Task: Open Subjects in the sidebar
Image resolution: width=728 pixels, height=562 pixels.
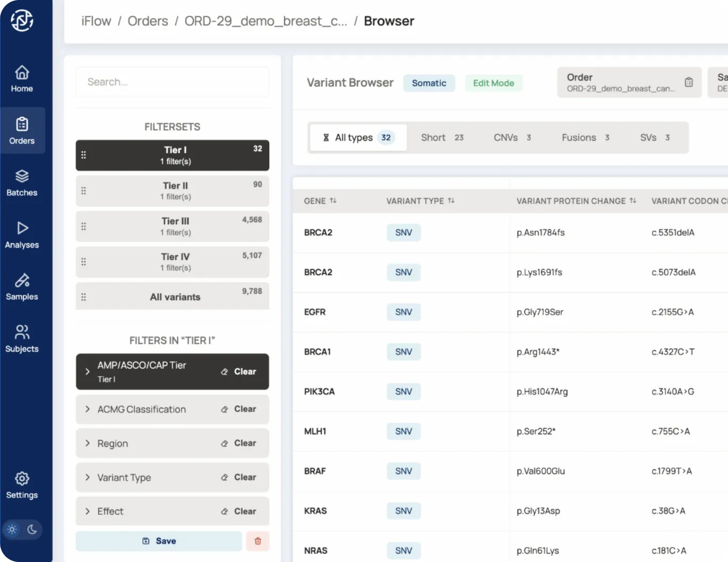Action: pyautogui.click(x=22, y=339)
